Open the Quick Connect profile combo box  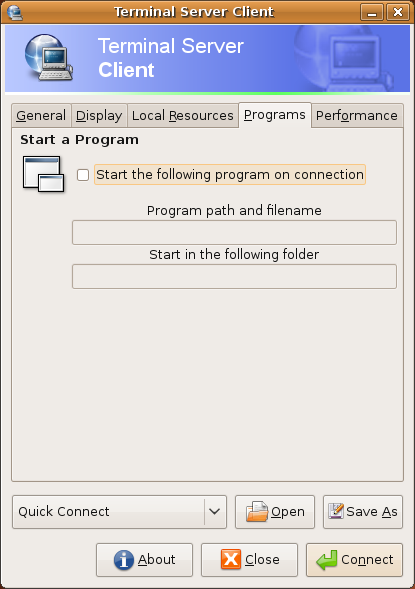pos(119,512)
